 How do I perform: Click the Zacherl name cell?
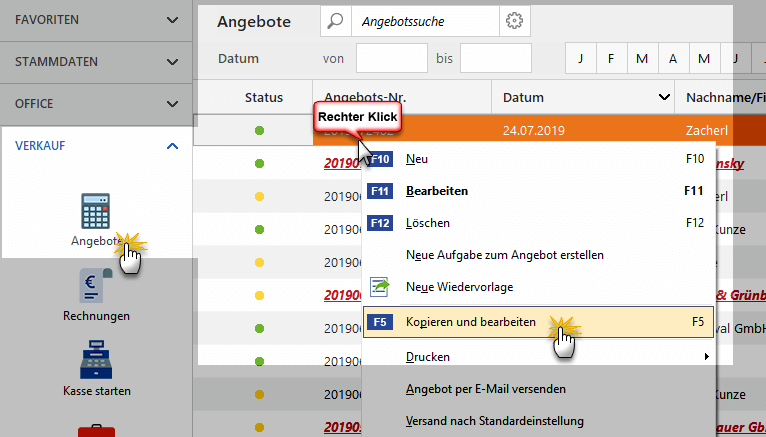tap(707, 130)
